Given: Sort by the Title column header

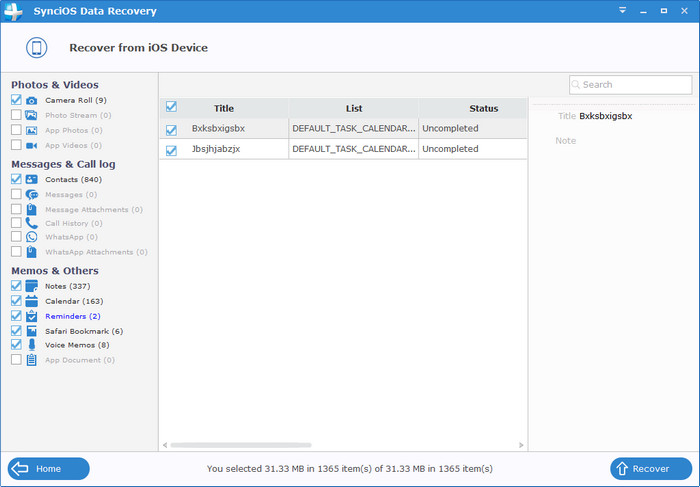Looking at the screenshot, I should pyautogui.click(x=224, y=108).
